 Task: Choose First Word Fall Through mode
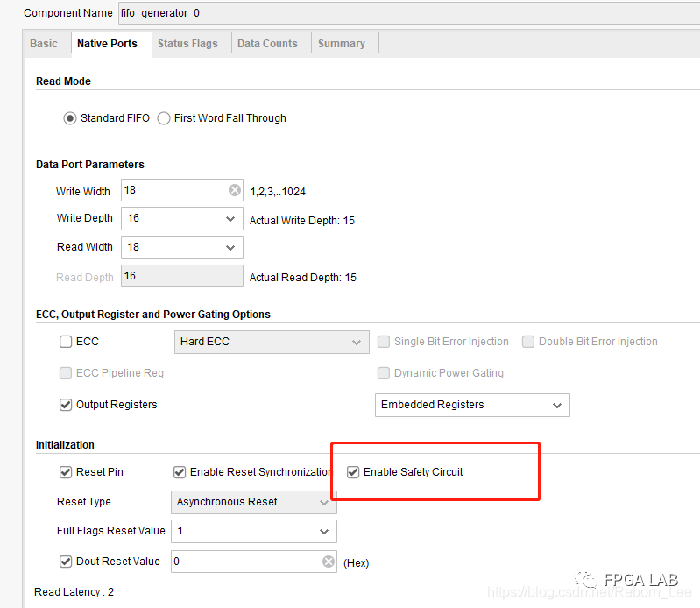[x=164, y=118]
